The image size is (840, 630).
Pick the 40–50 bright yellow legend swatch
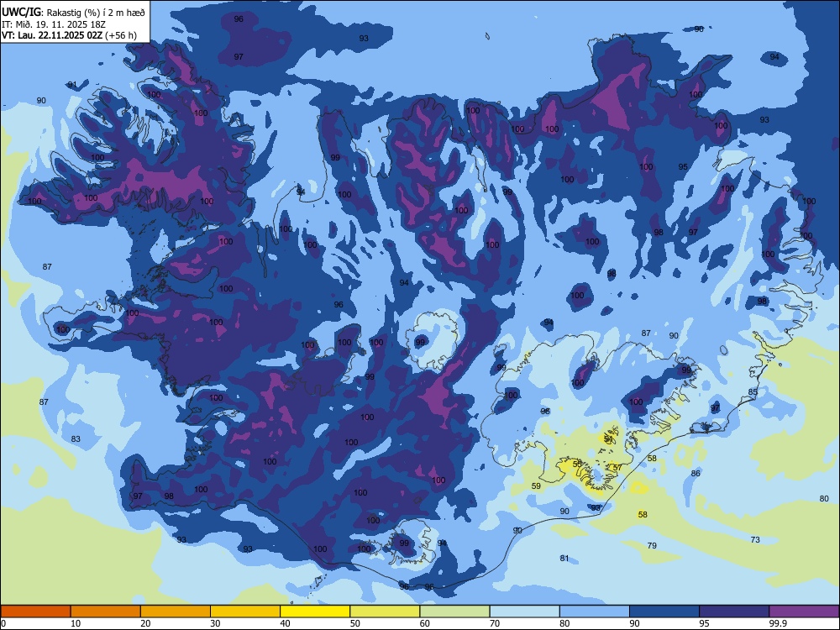[315, 612]
